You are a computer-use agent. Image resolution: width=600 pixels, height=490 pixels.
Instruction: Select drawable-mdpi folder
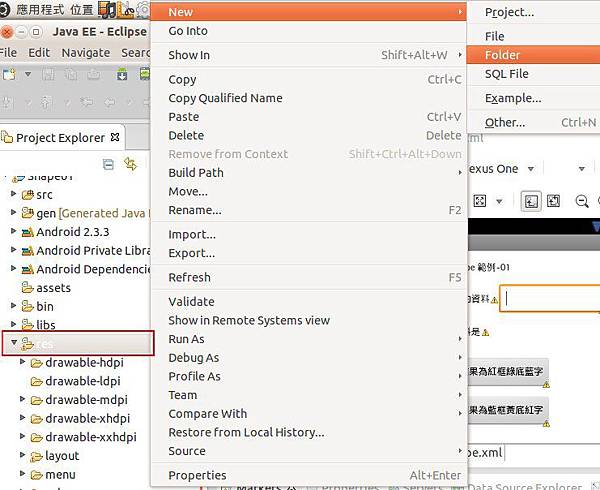tap(79, 400)
